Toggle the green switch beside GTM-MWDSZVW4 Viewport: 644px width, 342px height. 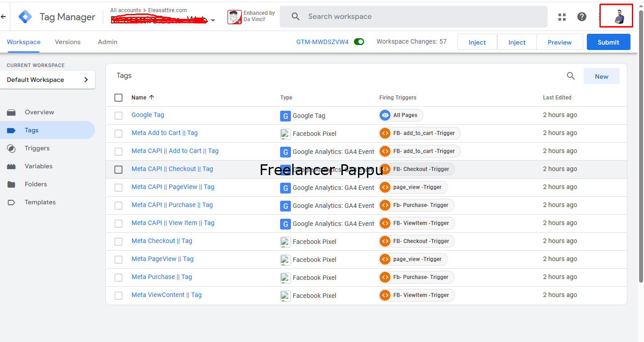coord(359,42)
